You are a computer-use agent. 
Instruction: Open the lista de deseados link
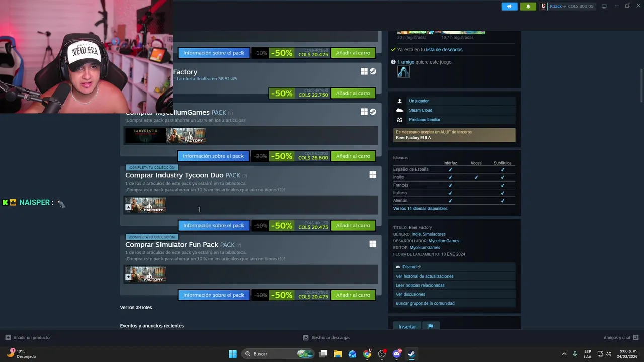444,49
